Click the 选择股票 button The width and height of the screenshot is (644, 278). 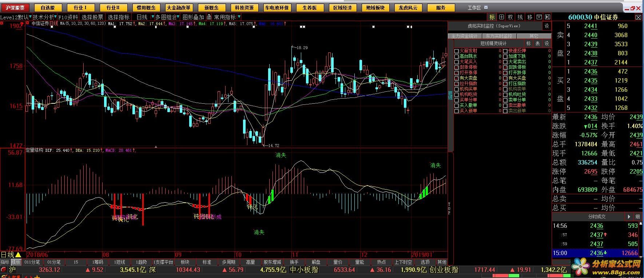(x=92, y=17)
